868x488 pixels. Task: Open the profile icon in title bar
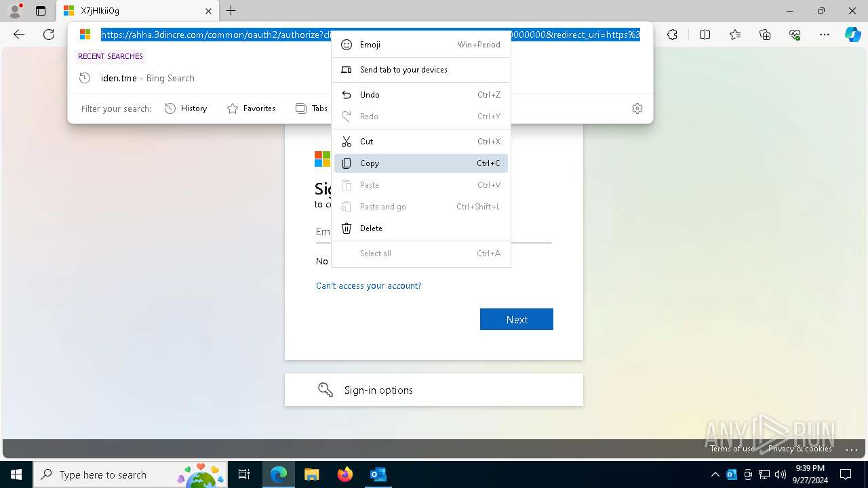pos(15,11)
